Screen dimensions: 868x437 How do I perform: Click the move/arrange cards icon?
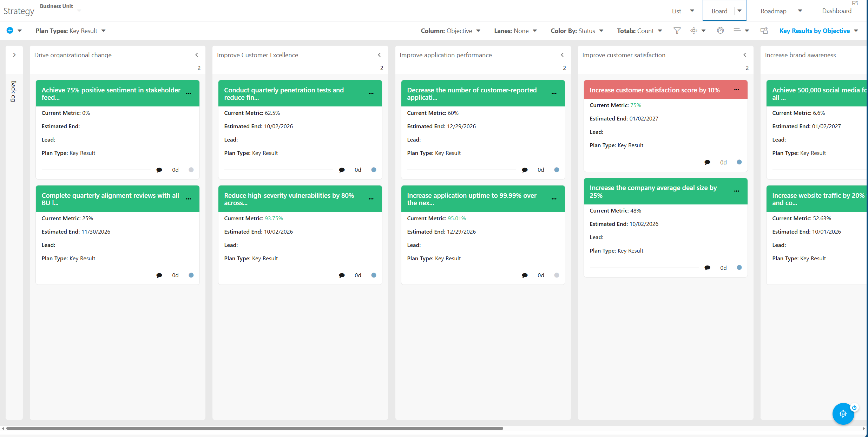pyautogui.click(x=694, y=31)
